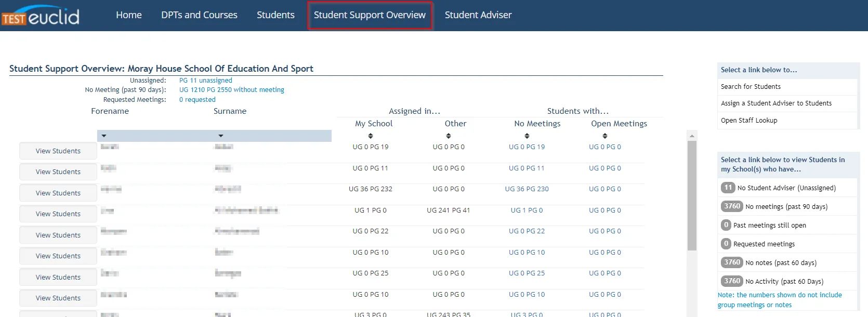
Task: Click the Search for Students link
Action: tap(751, 87)
